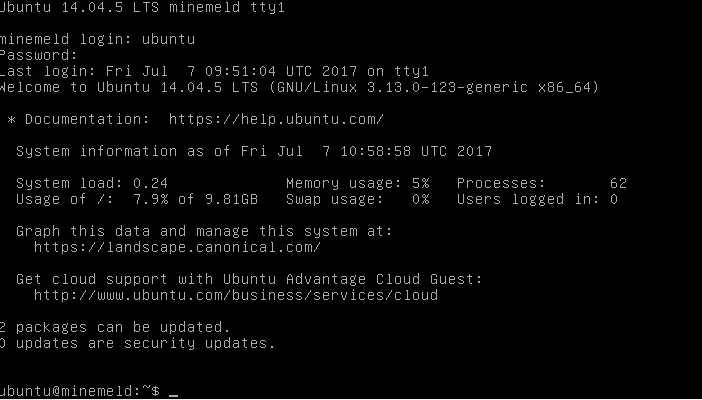
Task: Click the command prompt cursor
Action: 173,392
